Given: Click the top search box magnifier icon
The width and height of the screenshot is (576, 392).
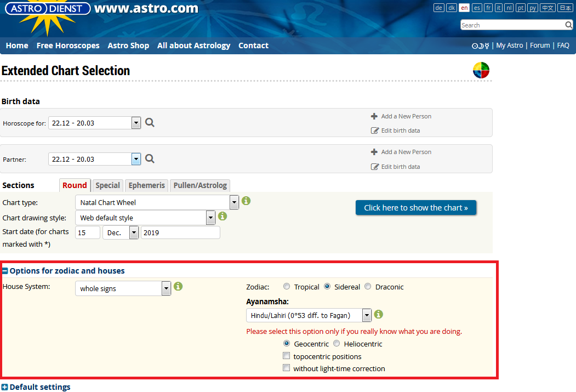Looking at the screenshot, I should tap(569, 25).
